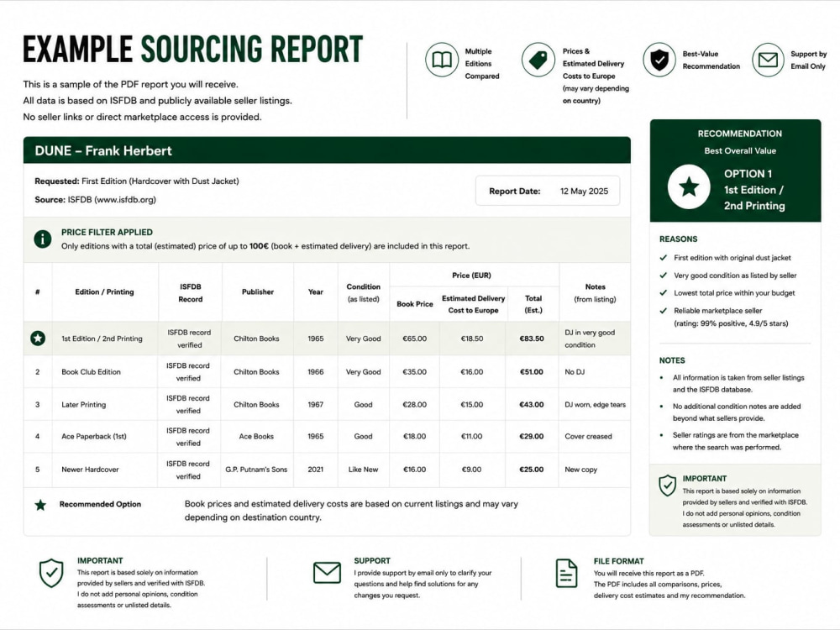Click the Notes (from listing) column header
Viewport: 840px width, 630px height.
click(596, 293)
